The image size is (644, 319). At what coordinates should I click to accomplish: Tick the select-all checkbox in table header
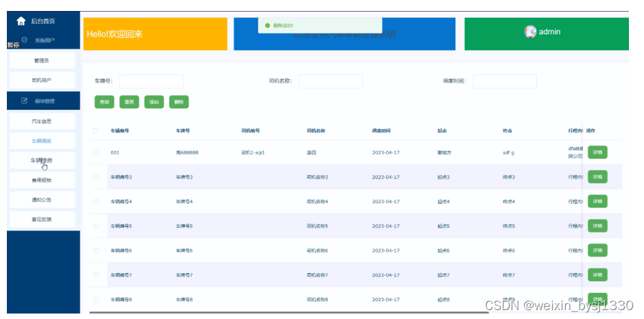(95, 131)
